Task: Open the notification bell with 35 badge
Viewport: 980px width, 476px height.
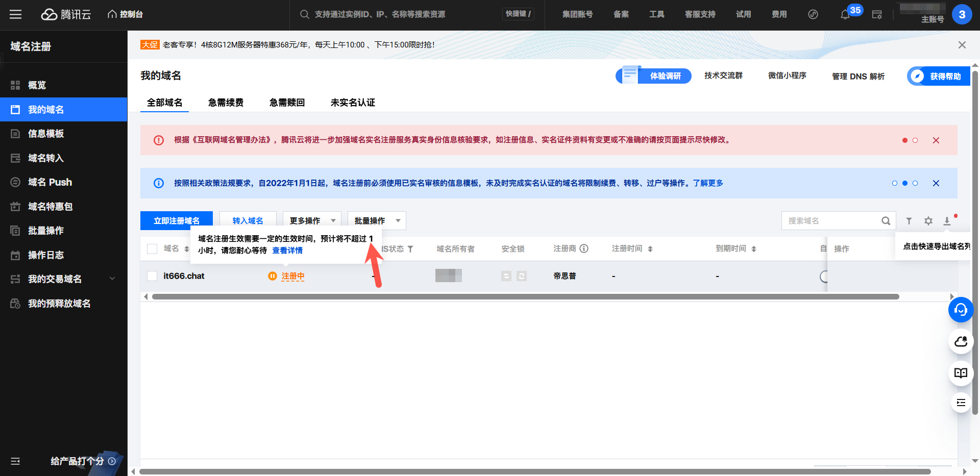Action: (845, 15)
